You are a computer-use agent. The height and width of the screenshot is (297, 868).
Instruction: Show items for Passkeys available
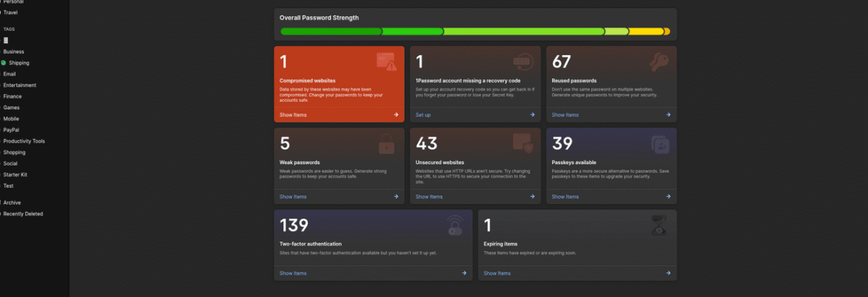[565, 197]
